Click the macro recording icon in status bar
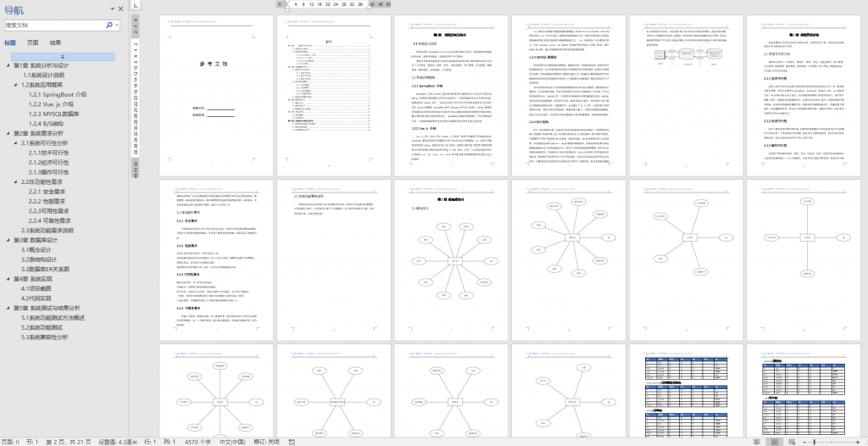 (x=290, y=442)
